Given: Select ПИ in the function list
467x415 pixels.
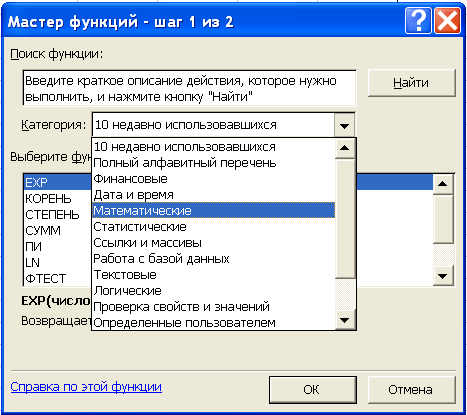Looking at the screenshot, I should pyautogui.click(x=58, y=247).
